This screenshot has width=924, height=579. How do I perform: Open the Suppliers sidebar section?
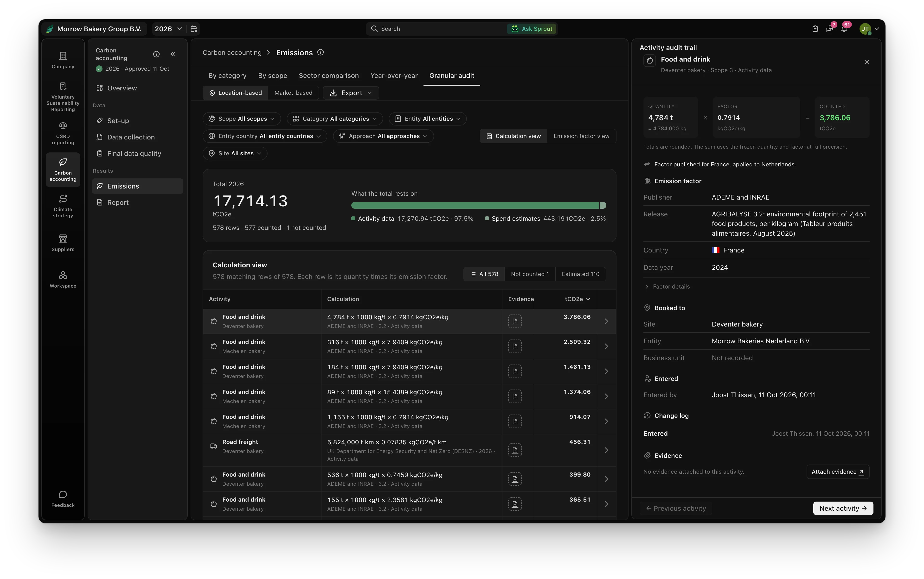click(63, 243)
